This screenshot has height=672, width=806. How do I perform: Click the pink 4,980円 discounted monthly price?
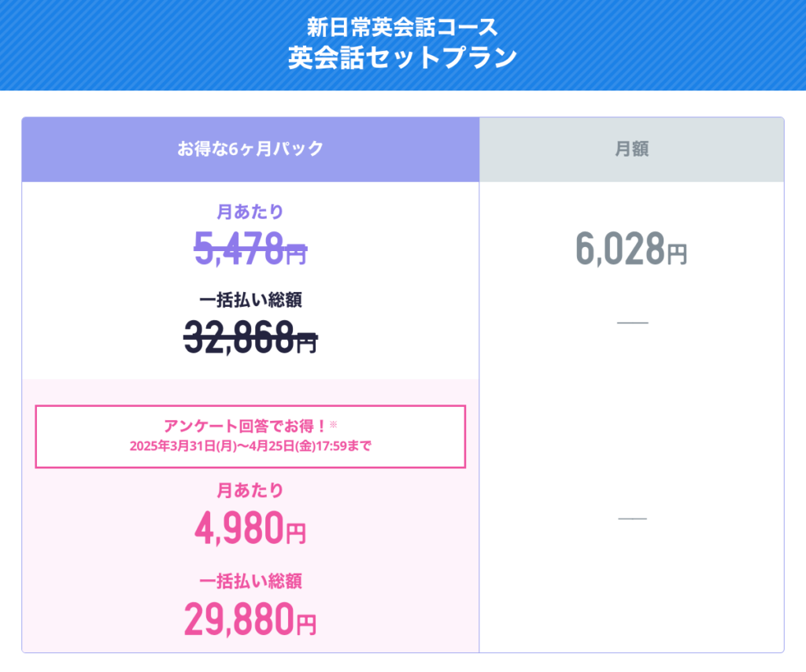coord(250,528)
